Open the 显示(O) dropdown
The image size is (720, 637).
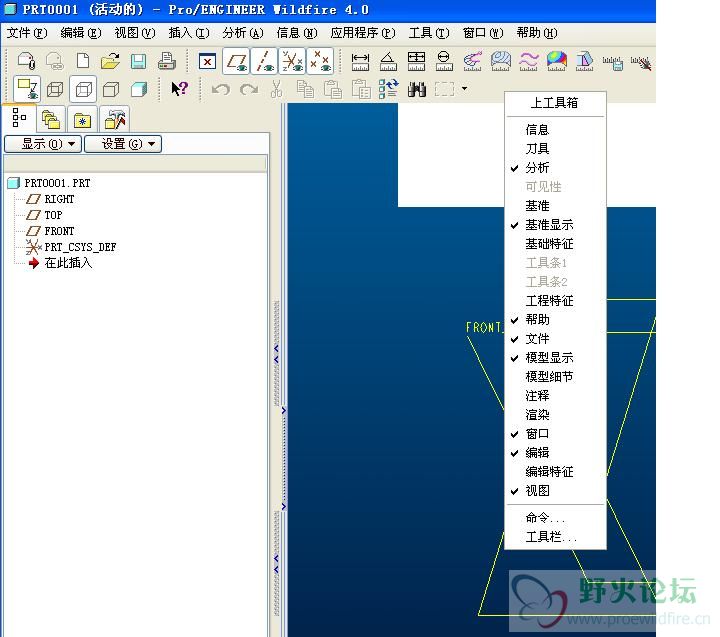pyautogui.click(x=43, y=144)
